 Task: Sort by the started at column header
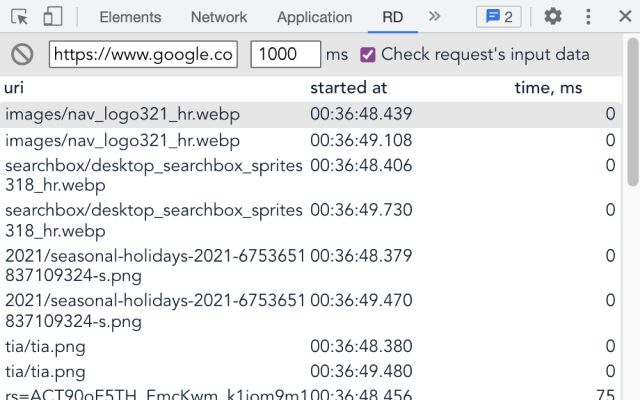tap(348, 88)
